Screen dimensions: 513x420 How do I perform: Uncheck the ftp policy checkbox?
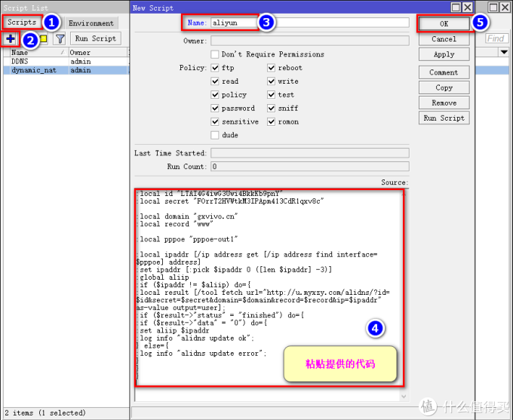pyautogui.click(x=214, y=68)
